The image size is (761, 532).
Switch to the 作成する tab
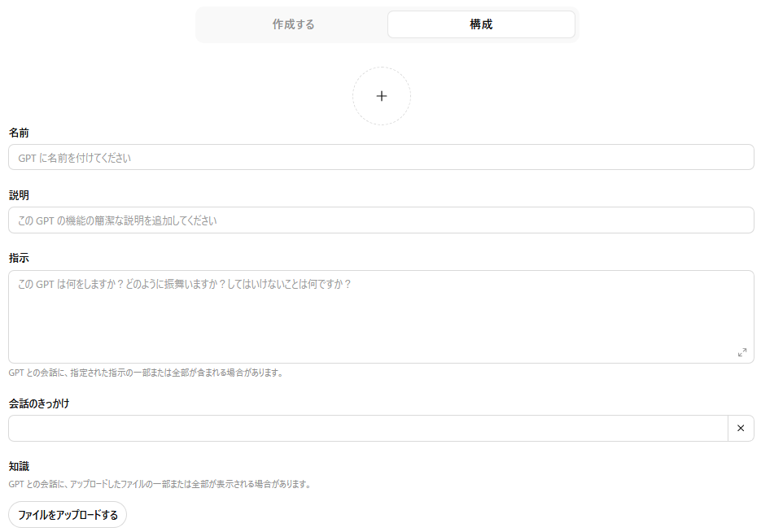(x=293, y=24)
